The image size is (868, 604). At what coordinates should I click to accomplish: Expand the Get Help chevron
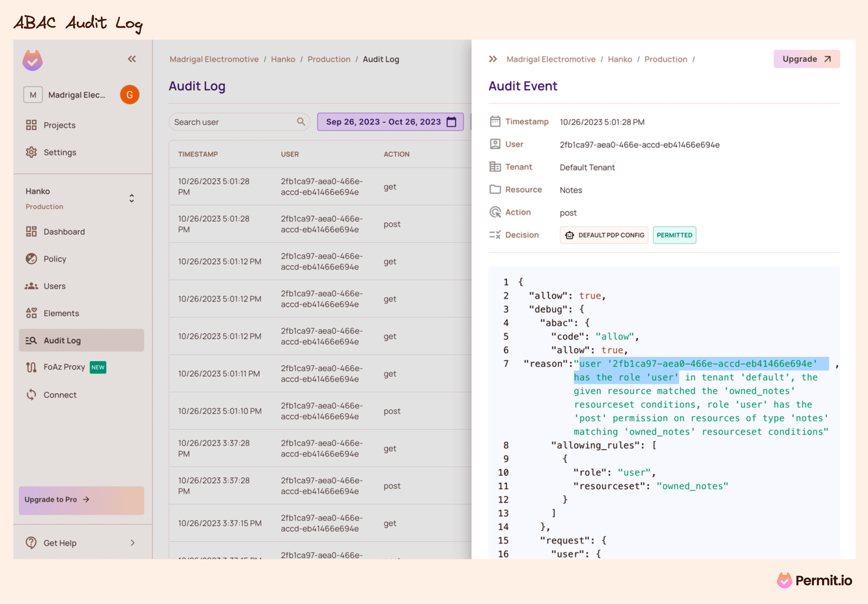click(133, 543)
